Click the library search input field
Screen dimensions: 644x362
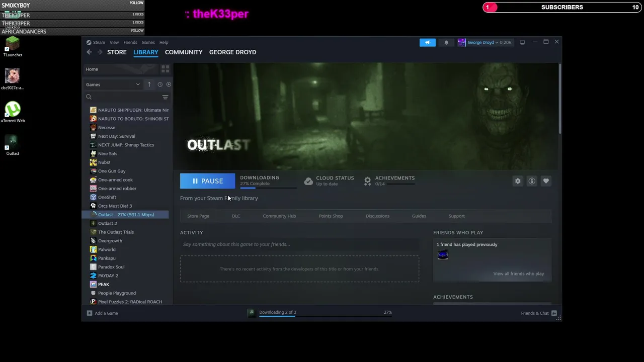point(126,97)
